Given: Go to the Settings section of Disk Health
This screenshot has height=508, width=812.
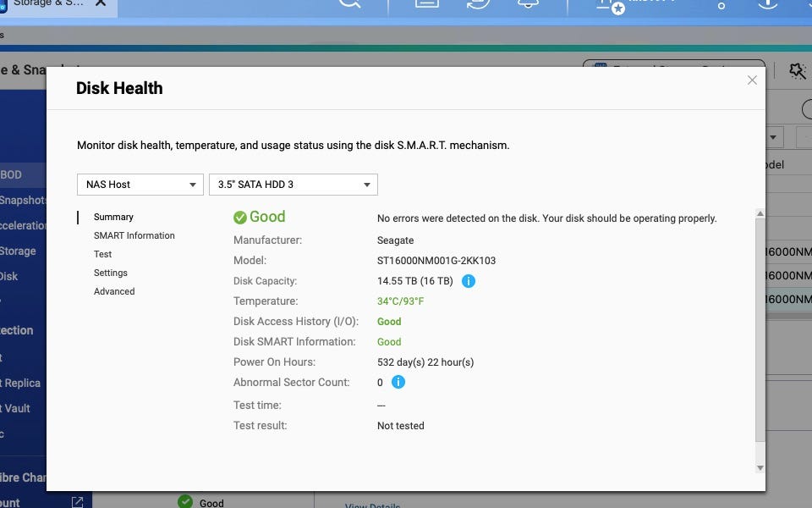Looking at the screenshot, I should (111, 273).
